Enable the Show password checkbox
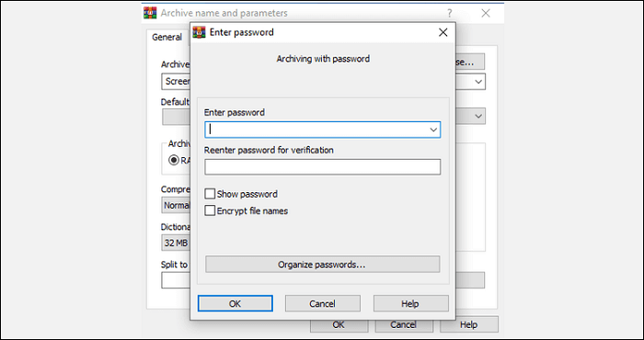This screenshot has height=340, width=644. pos(210,194)
